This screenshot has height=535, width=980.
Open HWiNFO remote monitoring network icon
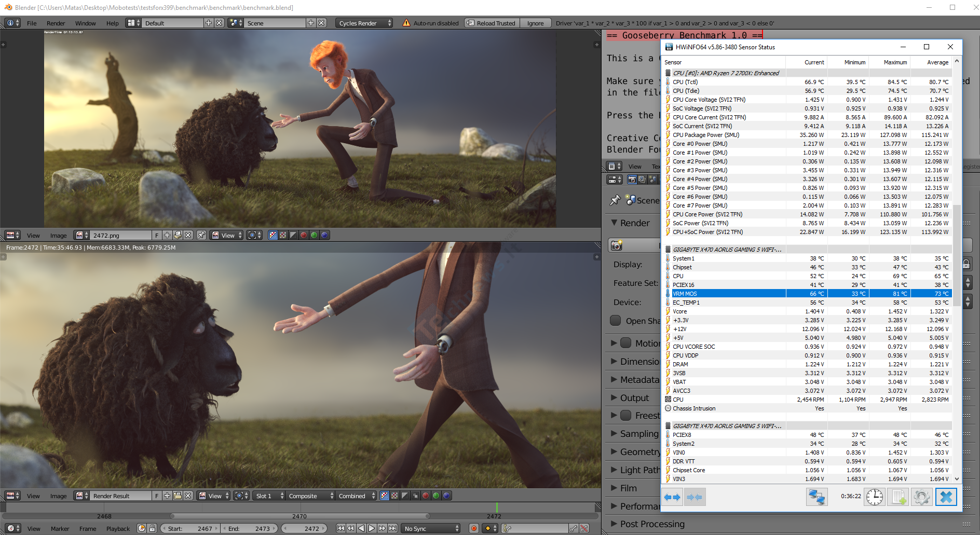click(816, 497)
